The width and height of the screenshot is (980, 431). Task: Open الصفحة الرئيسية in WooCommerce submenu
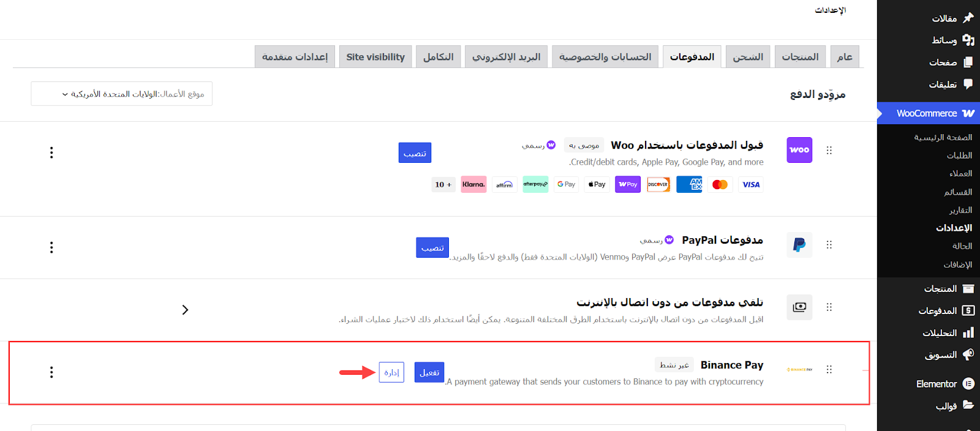click(943, 137)
